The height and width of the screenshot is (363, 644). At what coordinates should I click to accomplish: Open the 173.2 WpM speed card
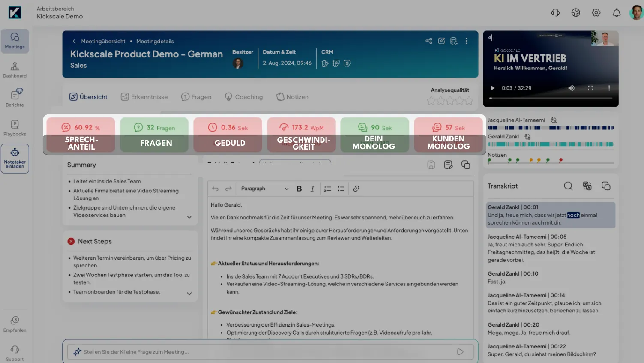click(x=302, y=135)
